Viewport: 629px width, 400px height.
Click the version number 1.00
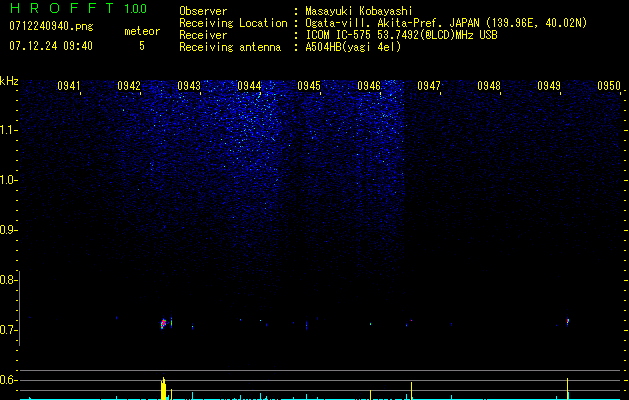tap(135, 9)
